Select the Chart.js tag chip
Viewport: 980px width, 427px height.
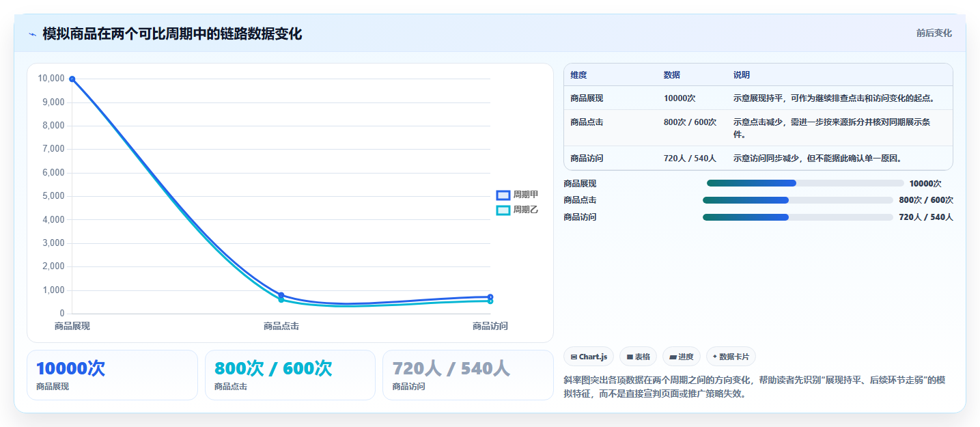588,357
